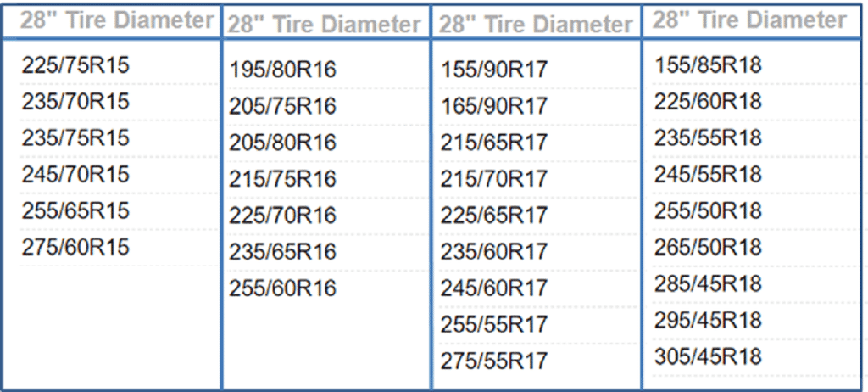868x392 pixels.
Task: Select the 275/60R15 tire size
Action: [75, 248]
